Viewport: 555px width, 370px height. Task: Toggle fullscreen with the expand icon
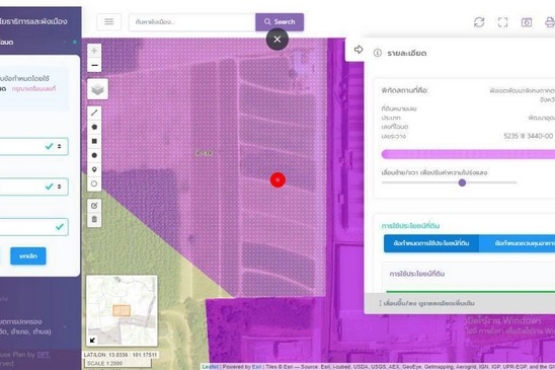(503, 22)
